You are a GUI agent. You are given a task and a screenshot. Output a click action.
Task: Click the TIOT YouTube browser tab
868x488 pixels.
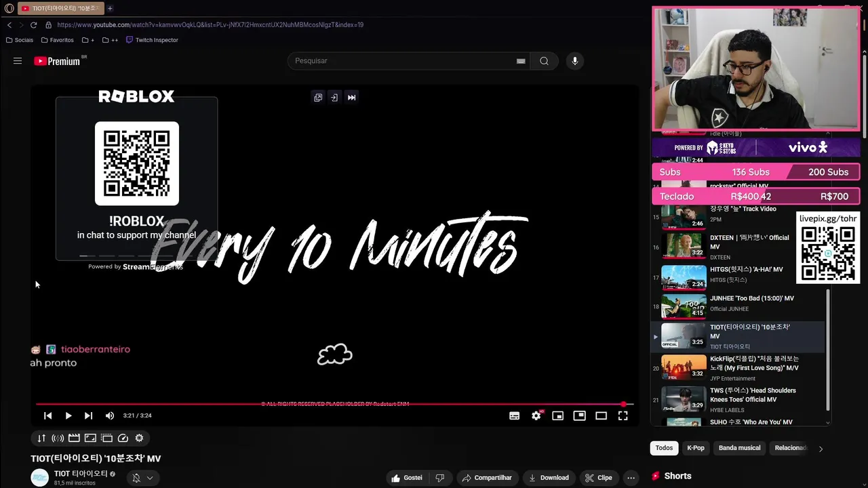[60, 9]
